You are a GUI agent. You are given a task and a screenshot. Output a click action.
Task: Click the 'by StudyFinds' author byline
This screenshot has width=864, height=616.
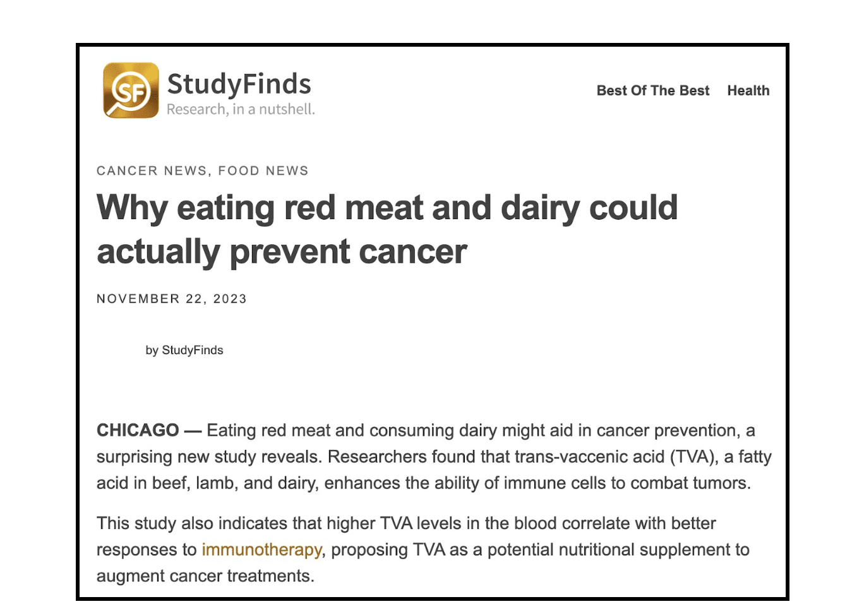point(184,350)
